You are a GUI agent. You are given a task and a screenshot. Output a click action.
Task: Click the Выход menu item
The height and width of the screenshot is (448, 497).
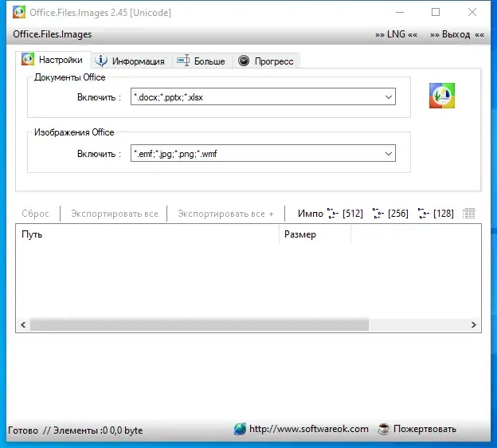(x=456, y=34)
